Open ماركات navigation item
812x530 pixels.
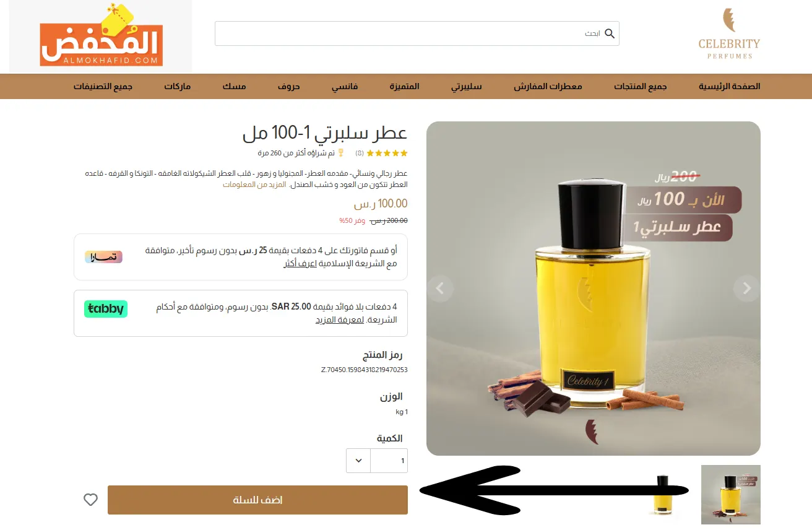tap(177, 86)
